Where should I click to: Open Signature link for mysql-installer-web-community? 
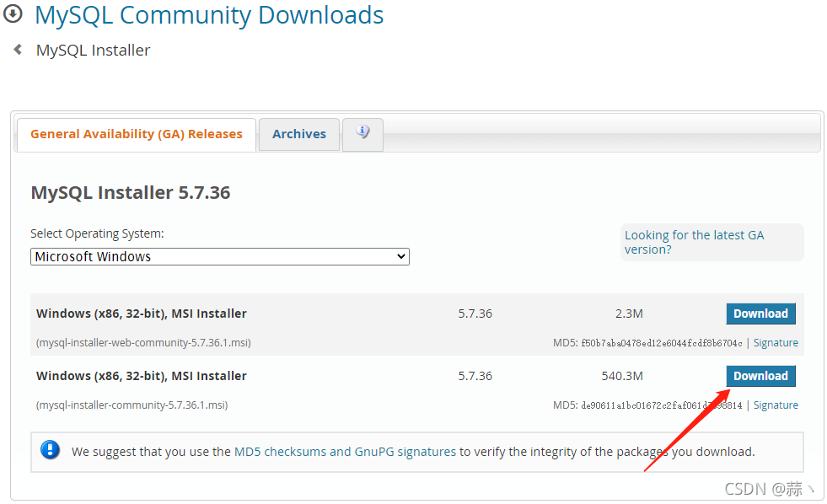(776, 343)
